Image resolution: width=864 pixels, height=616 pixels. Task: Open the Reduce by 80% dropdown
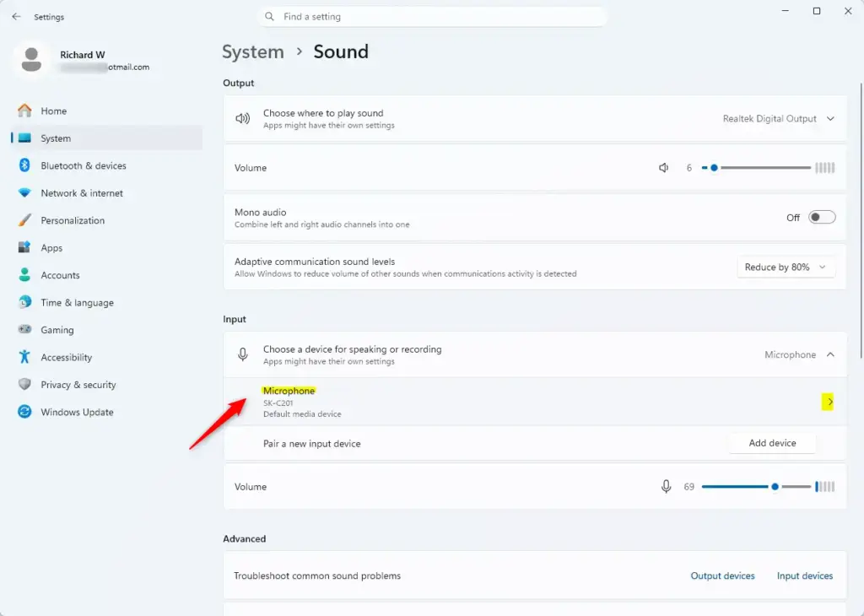click(786, 267)
